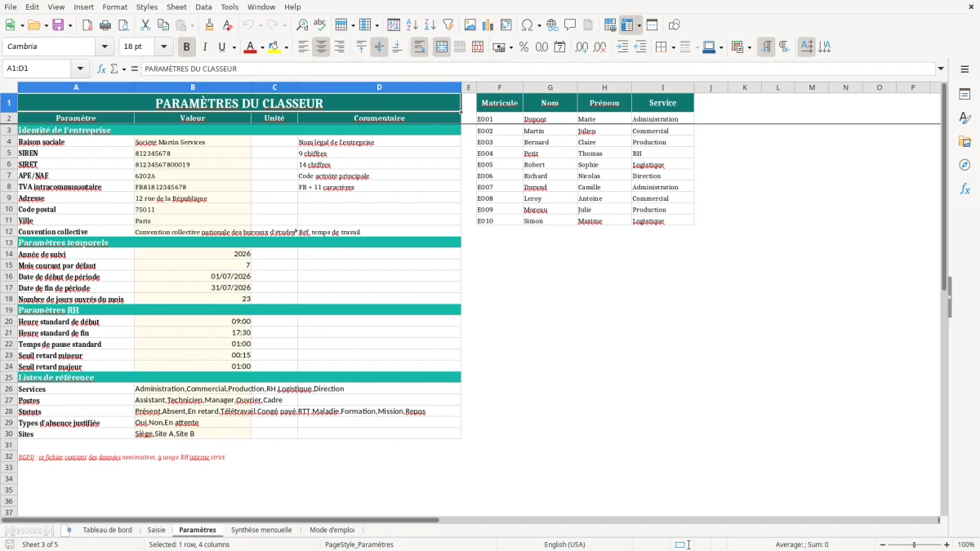Click the Insert Hyperlink icon
The image size is (980, 551).
pyautogui.click(x=552, y=25)
